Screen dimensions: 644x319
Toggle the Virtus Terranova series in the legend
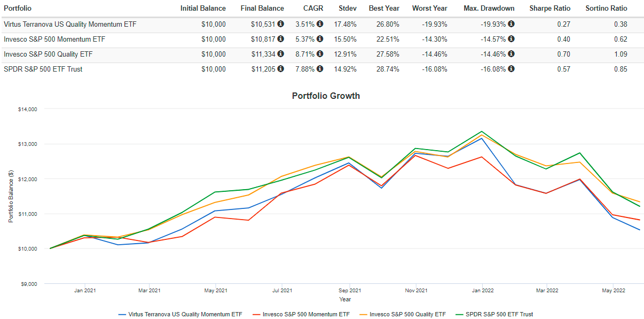[180, 314]
